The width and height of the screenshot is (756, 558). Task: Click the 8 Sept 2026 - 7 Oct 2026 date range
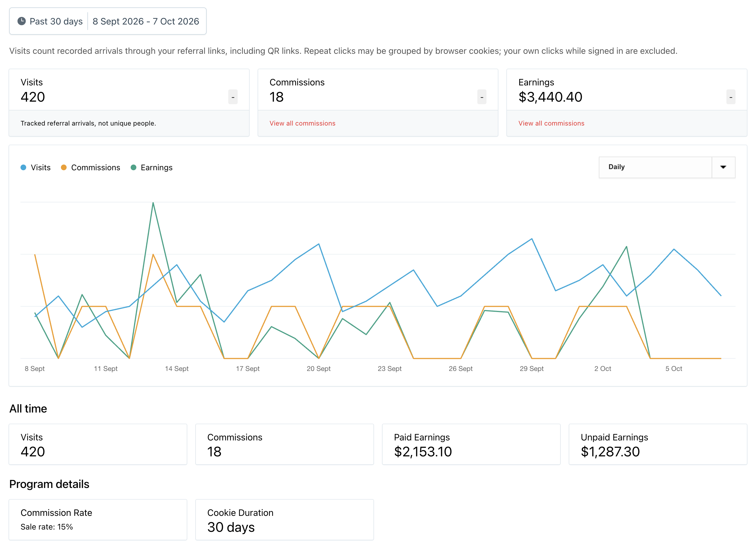[x=146, y=21]
